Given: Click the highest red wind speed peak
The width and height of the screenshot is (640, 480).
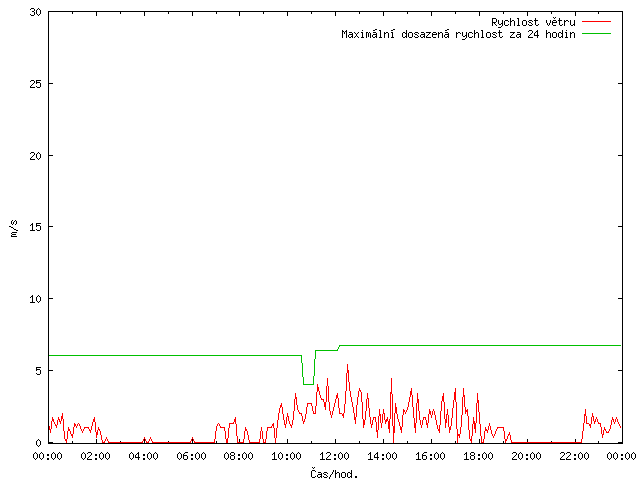Looking at the screenshot, I should 347,365.
